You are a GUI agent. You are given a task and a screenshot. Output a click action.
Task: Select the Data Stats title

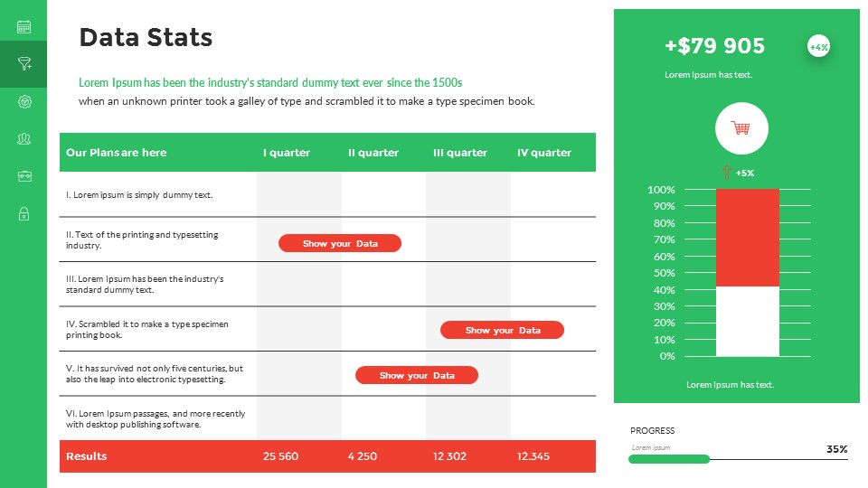coord(146,37)
